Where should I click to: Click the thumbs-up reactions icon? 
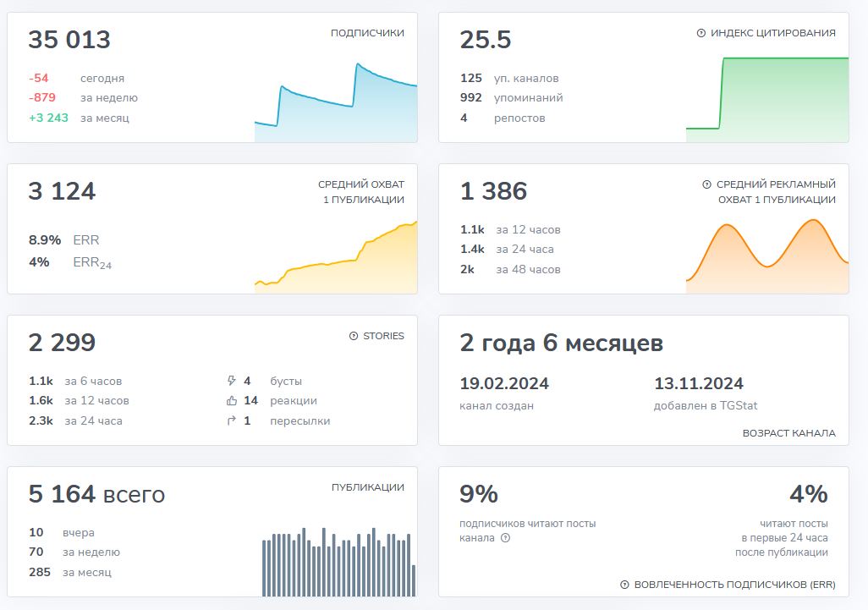(x=232, y=401)
